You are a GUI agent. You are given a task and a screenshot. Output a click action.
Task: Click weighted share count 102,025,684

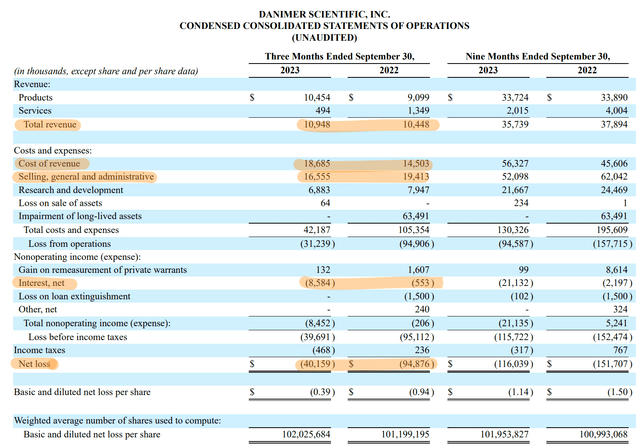tap(306, 435)
